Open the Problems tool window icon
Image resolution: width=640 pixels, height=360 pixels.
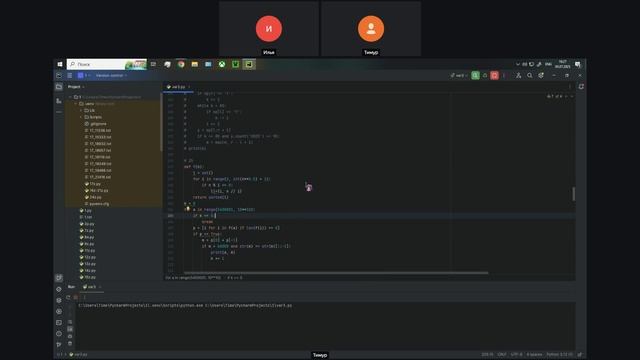(59, 333)
